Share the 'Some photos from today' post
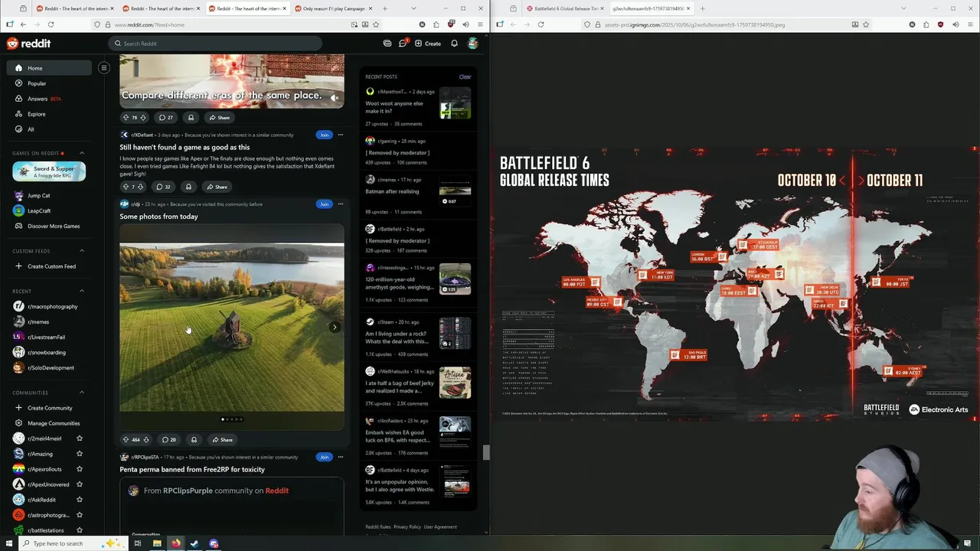 point(222,439)
